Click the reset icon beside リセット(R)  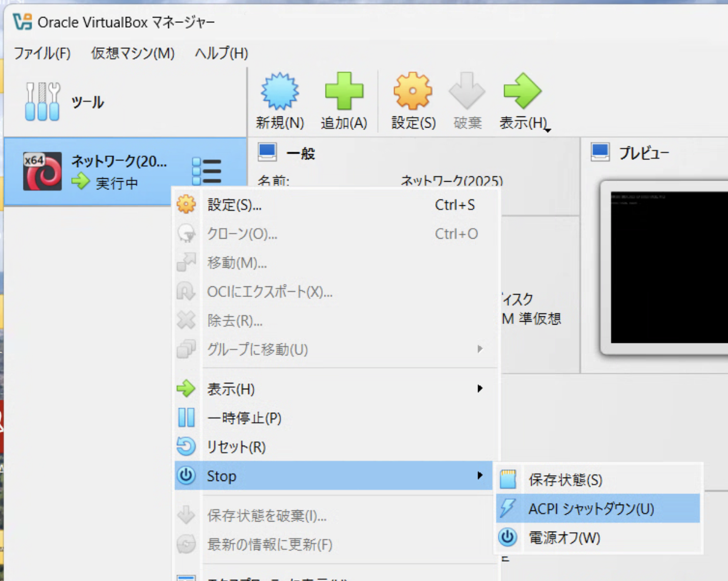186,446
